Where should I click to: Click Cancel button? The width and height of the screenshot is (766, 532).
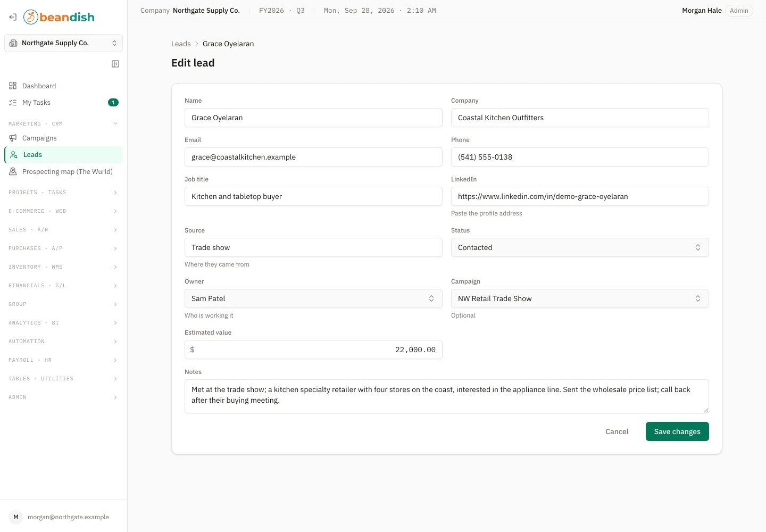617,431
